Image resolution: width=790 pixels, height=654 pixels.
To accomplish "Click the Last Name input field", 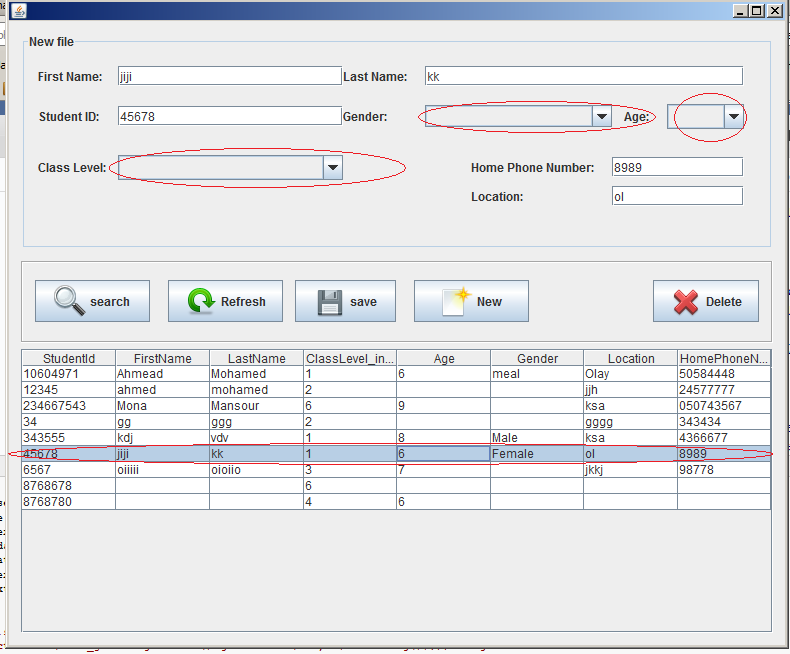I will click(583, 76).
